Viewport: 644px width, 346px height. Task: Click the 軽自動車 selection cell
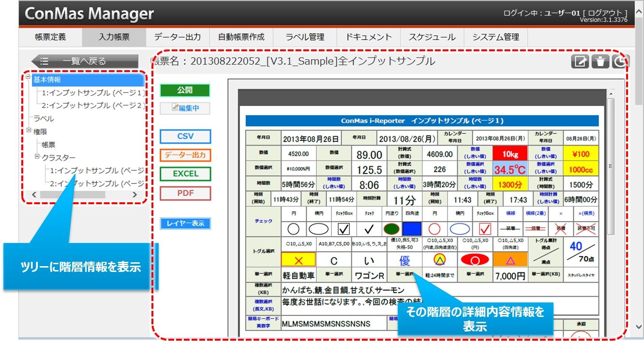point(299,275)
